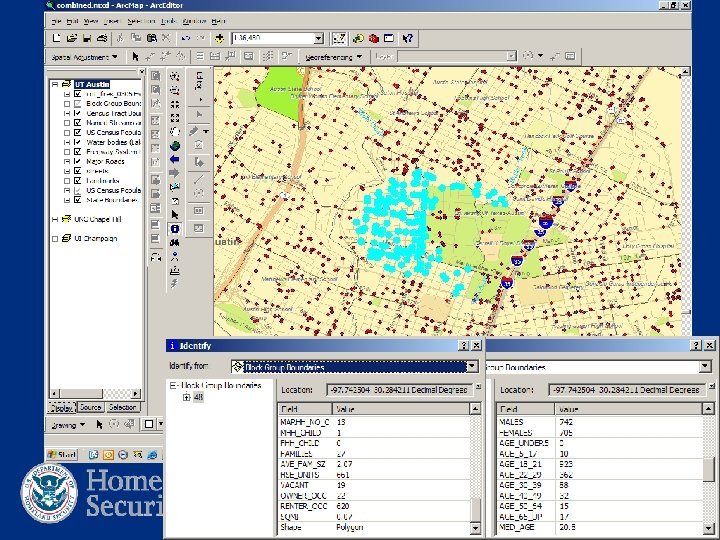Select the Measure ruler tool

174,271
